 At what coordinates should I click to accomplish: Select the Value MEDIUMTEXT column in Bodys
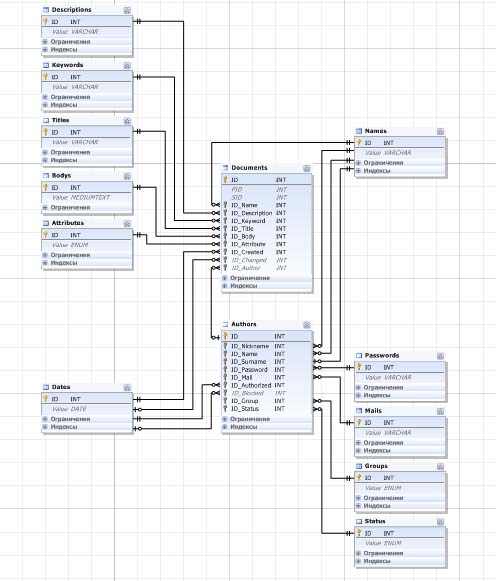pos(87,197)
